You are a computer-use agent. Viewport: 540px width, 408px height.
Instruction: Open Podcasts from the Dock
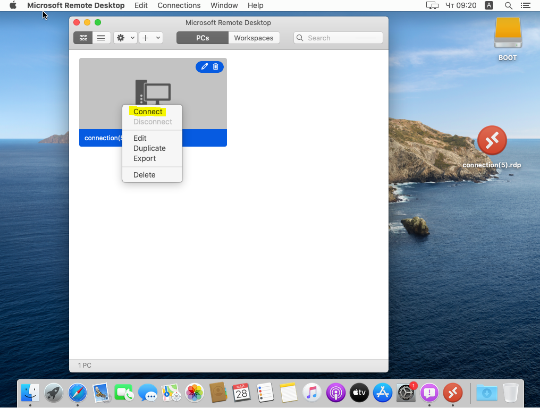pyautogui.click(x=336, y=393)
